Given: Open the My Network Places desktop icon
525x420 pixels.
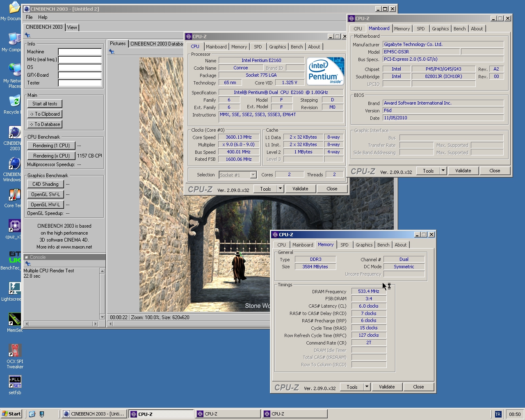Looking at the screenshot, I should (14, 76).
